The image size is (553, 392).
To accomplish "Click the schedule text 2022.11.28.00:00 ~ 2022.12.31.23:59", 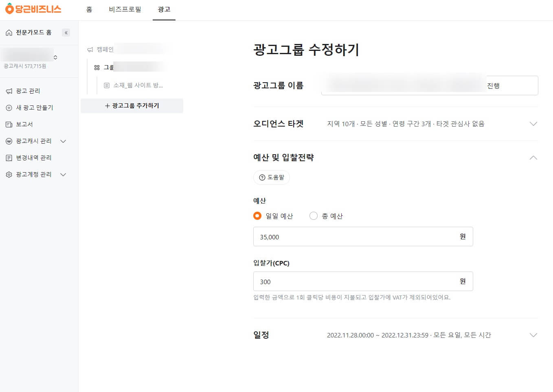I will pos(377,335).
